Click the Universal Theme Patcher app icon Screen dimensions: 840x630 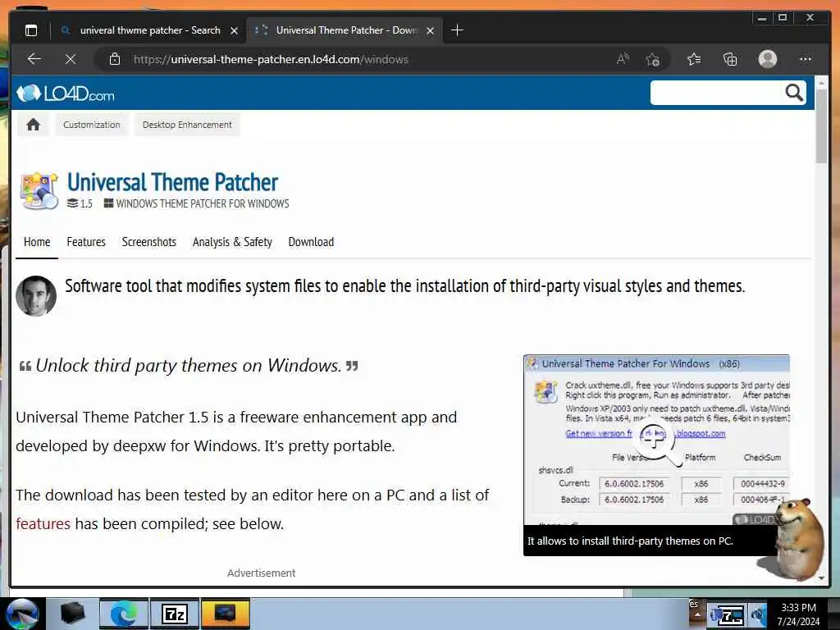click(39, 190)
